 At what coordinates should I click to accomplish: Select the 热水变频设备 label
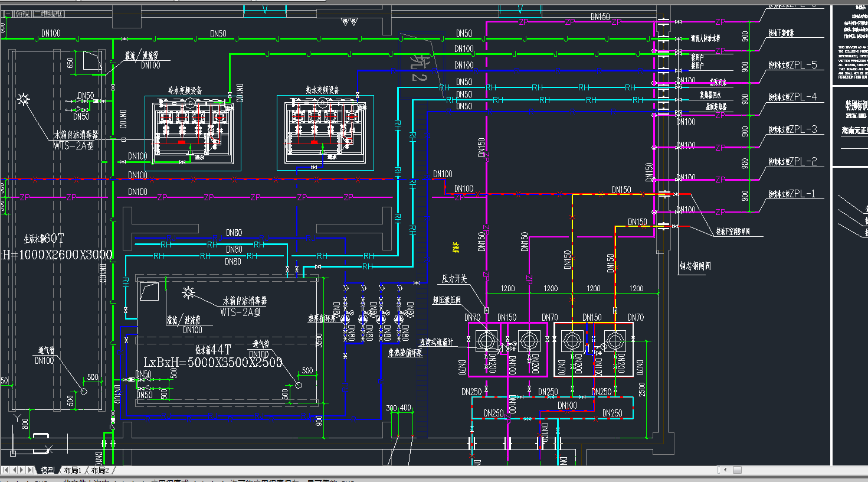click(322, 90)
